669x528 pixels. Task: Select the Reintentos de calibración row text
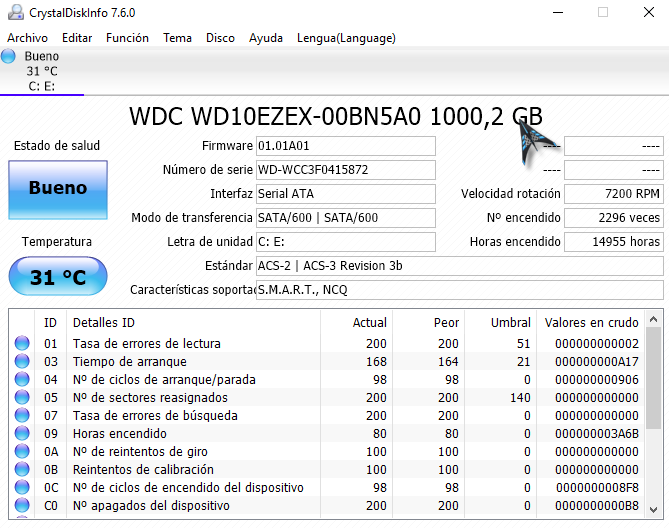pos(143,469)
